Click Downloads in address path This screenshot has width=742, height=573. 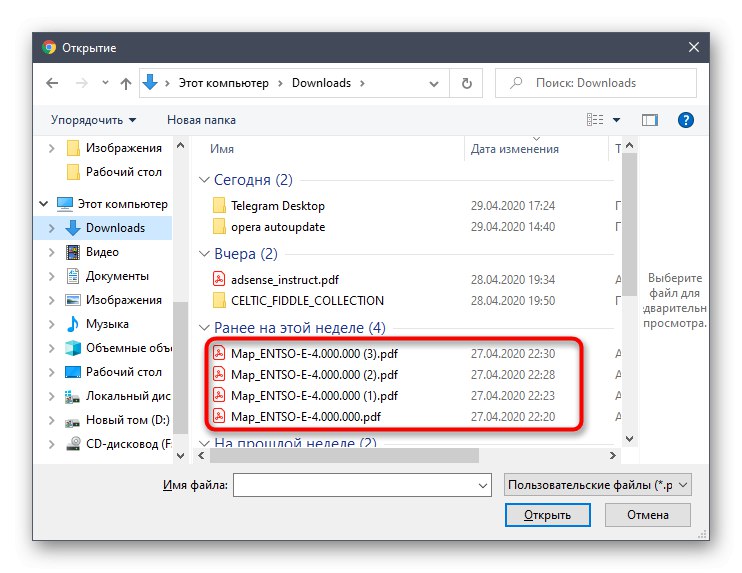tap(321, 83)
